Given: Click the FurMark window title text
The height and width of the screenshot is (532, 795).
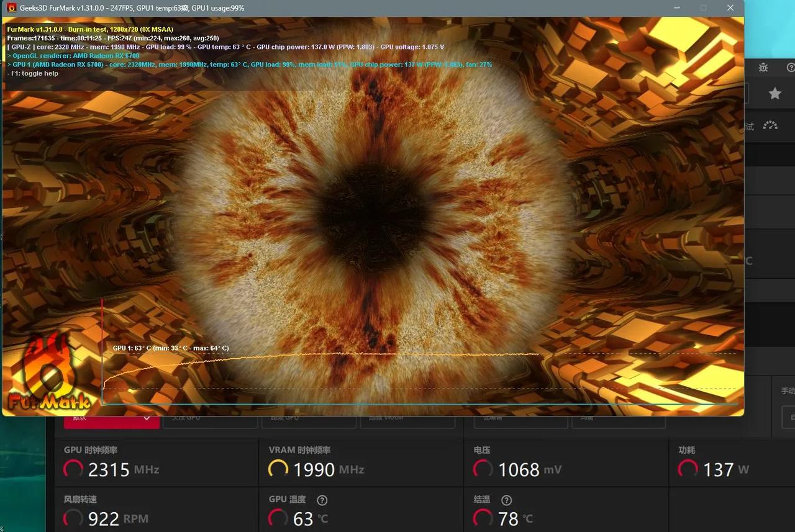Looking at the screenshot, I should [134, 8].
